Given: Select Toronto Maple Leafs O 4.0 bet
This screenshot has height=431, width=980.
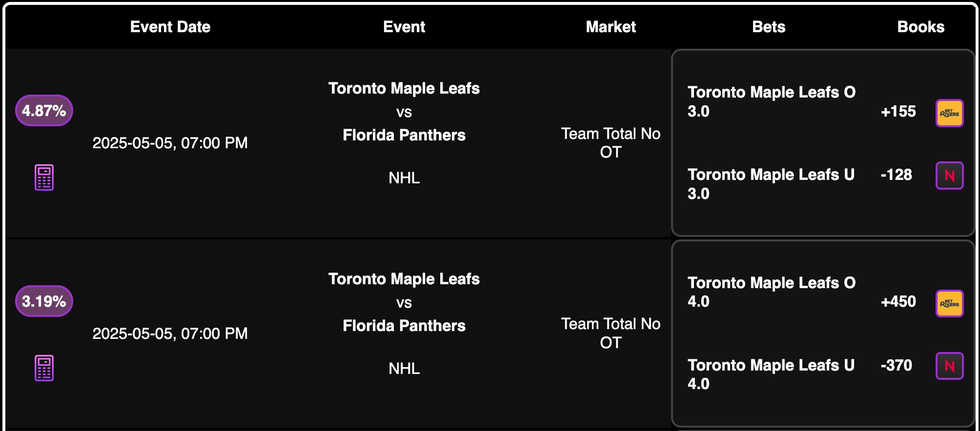Looking at the screenshot, I should (x=772, y=292).
